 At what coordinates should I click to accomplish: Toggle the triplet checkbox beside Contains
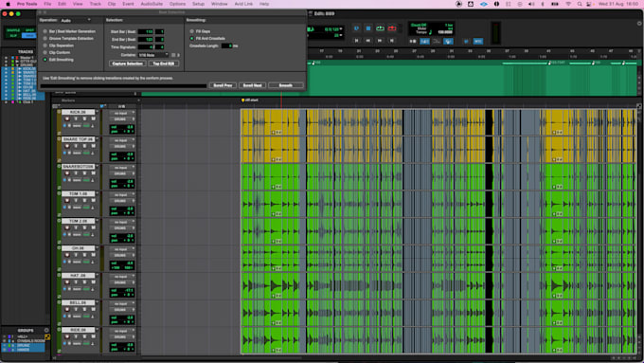[x=173, y=55]
